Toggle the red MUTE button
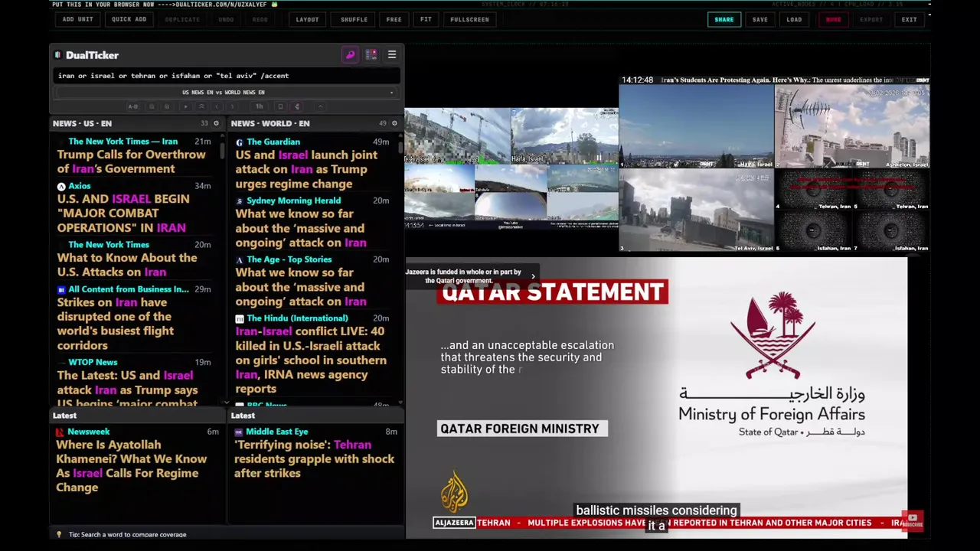This screenshot has width=980, height=551. (x=833, y=19)
